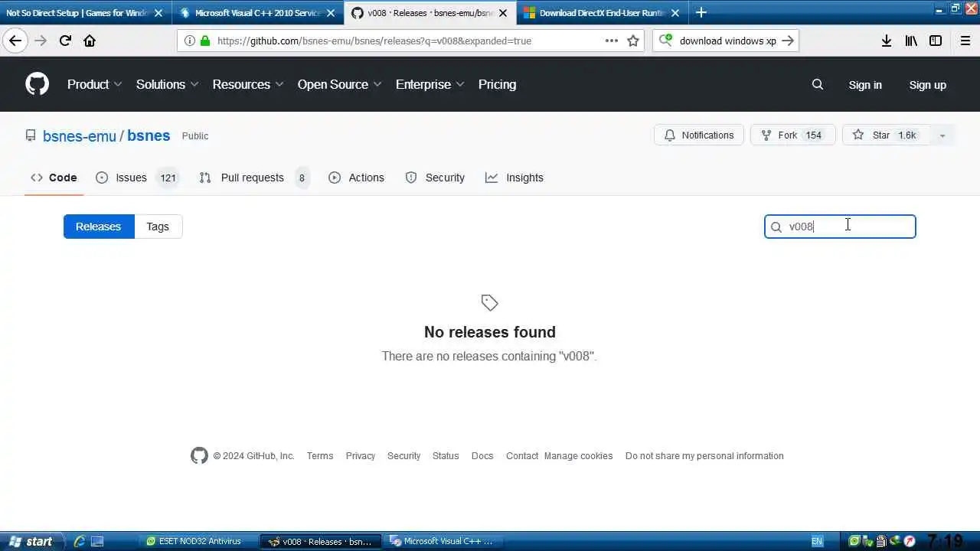The width and height of the screenshot is (980, 551).
Task: Click the site information icon in address bar
Action: click(x=190, y=41)
